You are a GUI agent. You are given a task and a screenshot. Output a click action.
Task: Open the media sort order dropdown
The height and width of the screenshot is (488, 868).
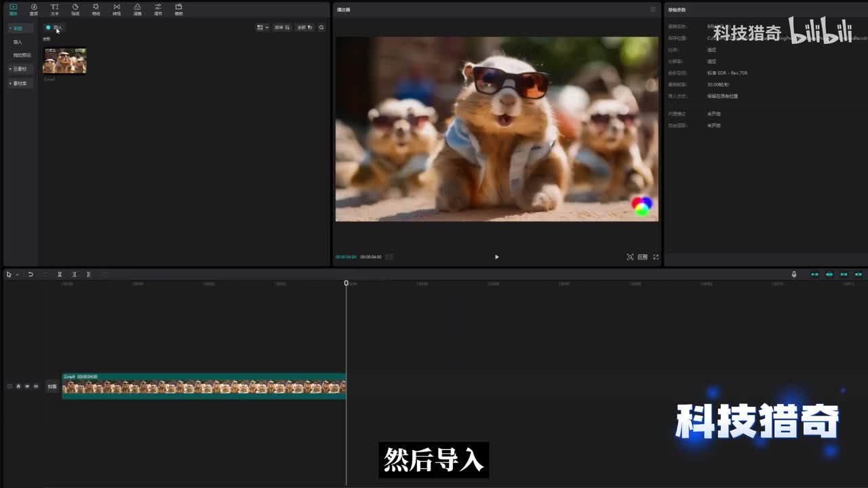(282, 28)
